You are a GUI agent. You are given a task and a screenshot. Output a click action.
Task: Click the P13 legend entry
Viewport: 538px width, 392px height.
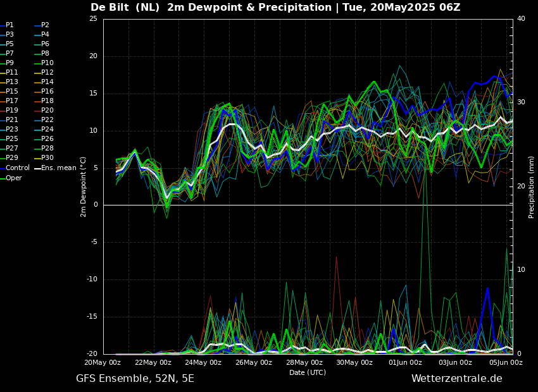[x=9, y=82]
